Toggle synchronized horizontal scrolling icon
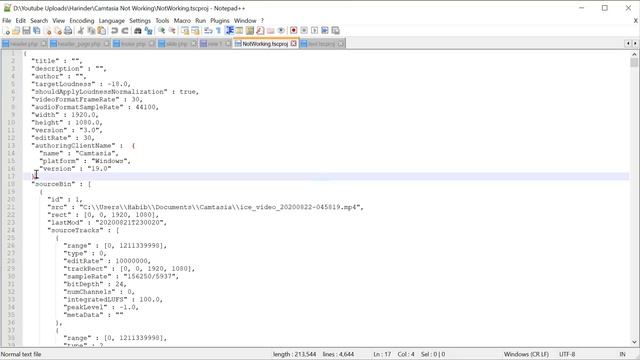The height and width of the screenshot is (360, 640). [195, 31]
